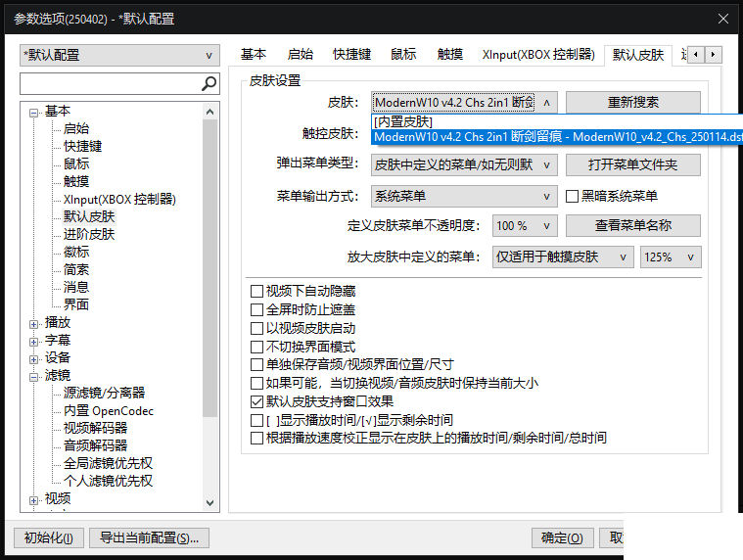Check the 黑暗系统菜单 option
Screen dimensions: 743x560
573,197
